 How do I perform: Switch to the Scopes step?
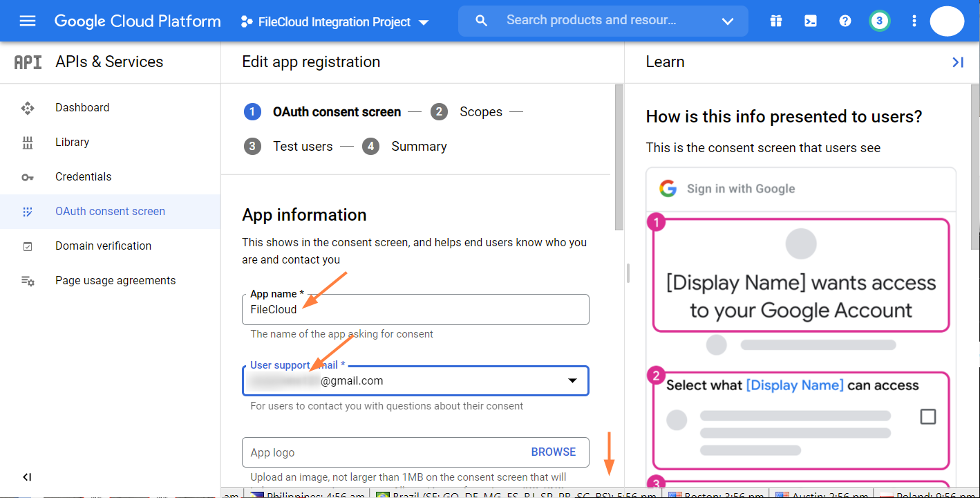[x=481, y=111]
